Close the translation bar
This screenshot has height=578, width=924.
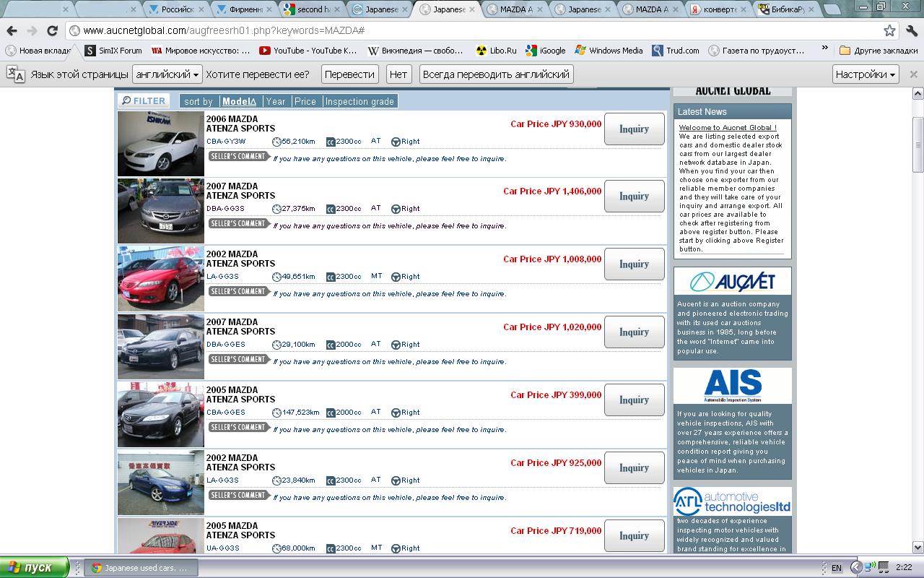(x=913, y=74)
